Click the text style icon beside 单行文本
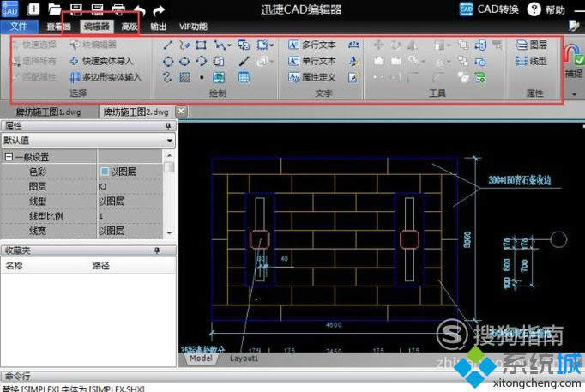This screenshot has width=585, height=392. (x=353, y=61)
